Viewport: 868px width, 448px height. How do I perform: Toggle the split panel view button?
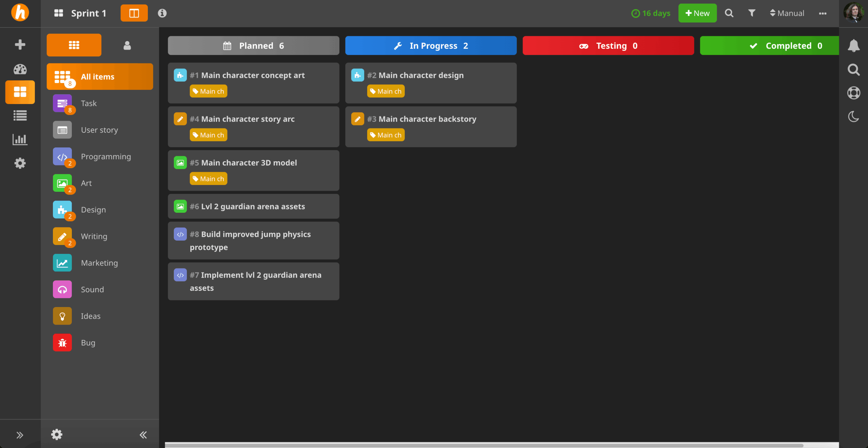coord(134,13)
